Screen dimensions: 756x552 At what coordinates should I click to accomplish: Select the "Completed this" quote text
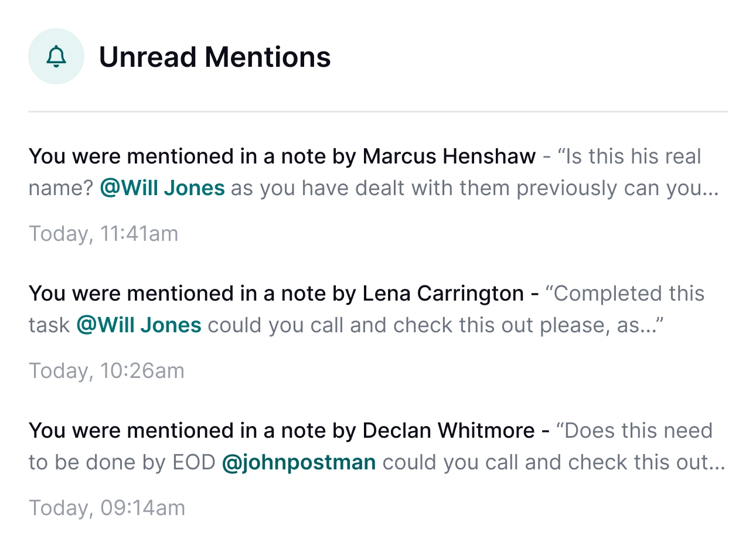pyautogui.click(x=625, y=294)
